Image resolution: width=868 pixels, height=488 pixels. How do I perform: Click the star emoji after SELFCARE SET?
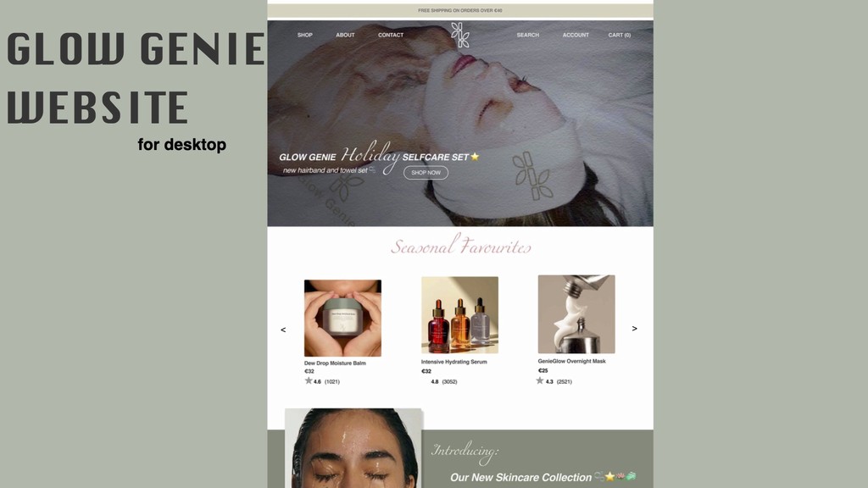click(x=475, y=157)
